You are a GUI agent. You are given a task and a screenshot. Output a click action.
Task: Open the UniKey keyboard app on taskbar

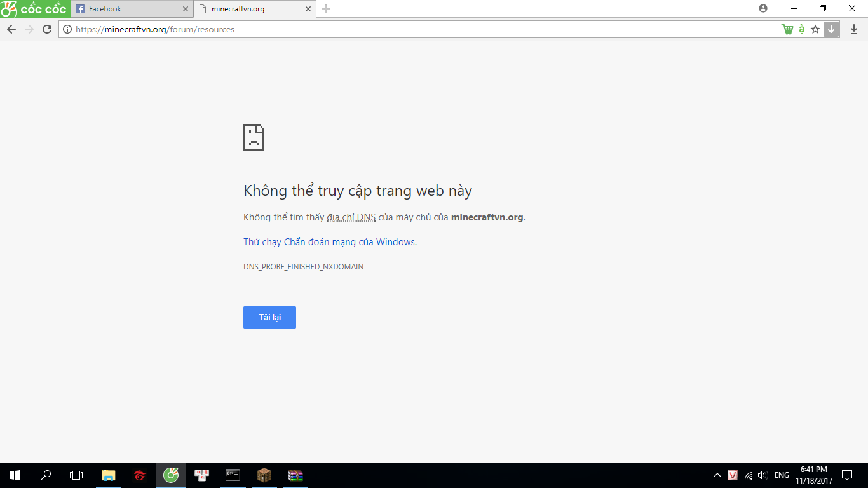[x=202, y=475]
